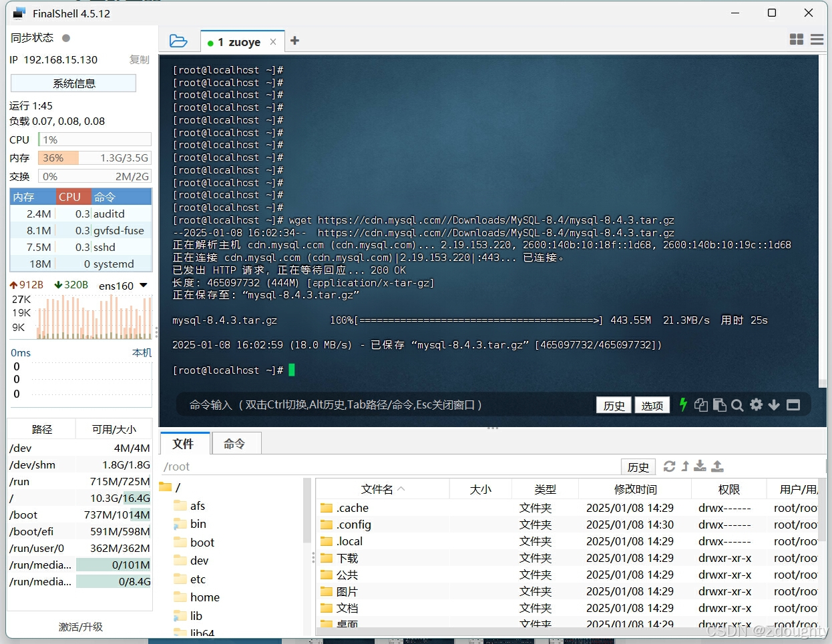Sort processes by the 内存 column
Viewport: 832px width, 644px height.
point(32,197)
